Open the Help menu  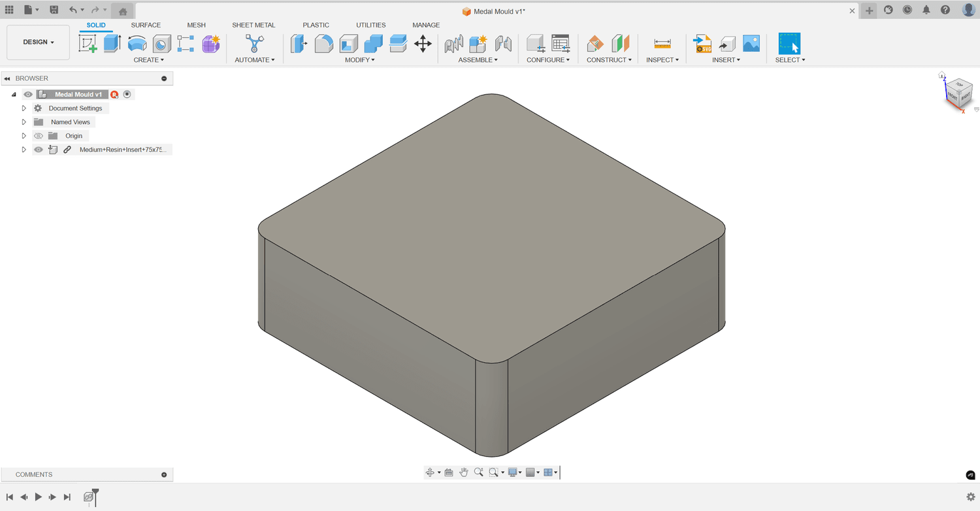[945, 10]
